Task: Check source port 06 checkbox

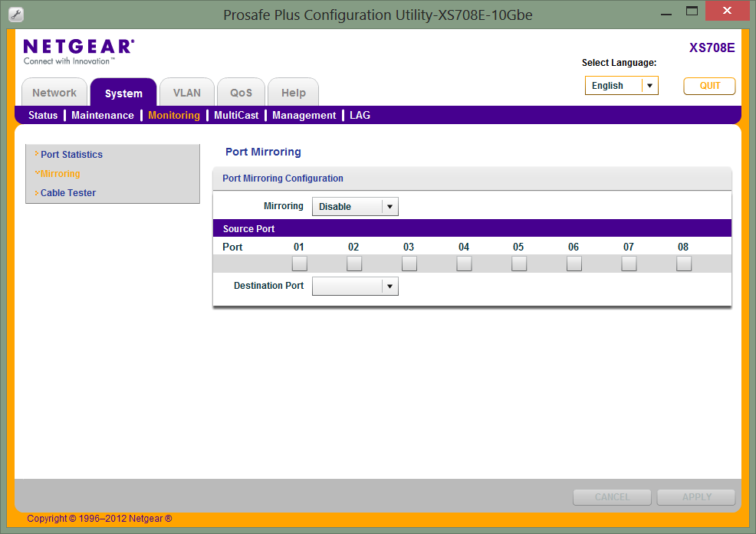Action: pos(574,264)
